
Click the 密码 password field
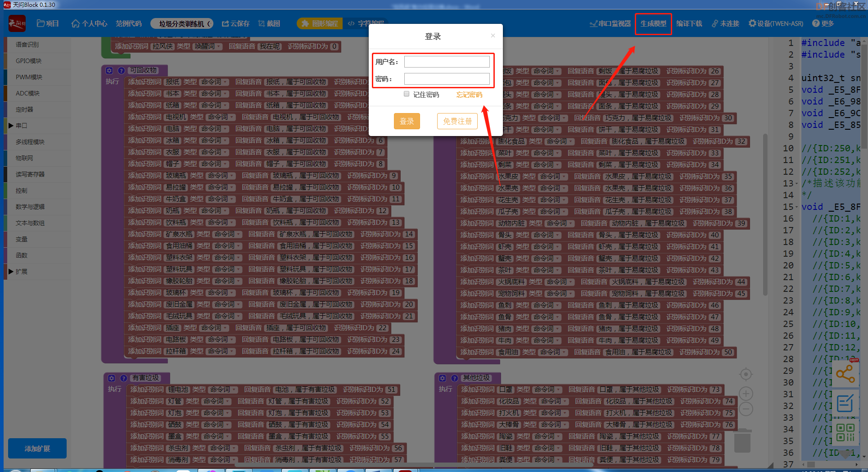[447, 79]
